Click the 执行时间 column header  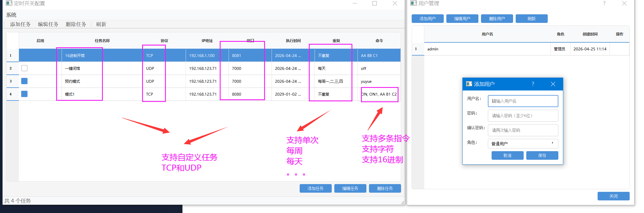293,41
